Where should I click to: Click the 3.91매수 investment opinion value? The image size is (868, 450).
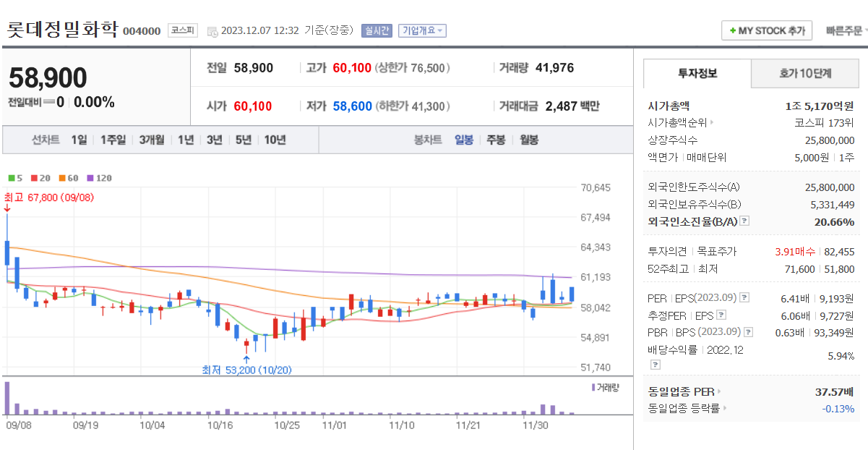[x=794, y=252]
